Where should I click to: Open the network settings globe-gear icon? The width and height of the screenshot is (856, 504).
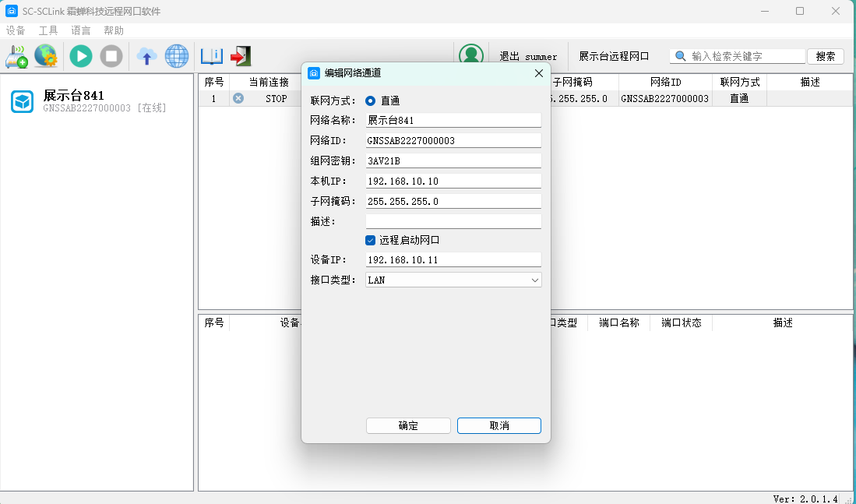tap(46, 55)
